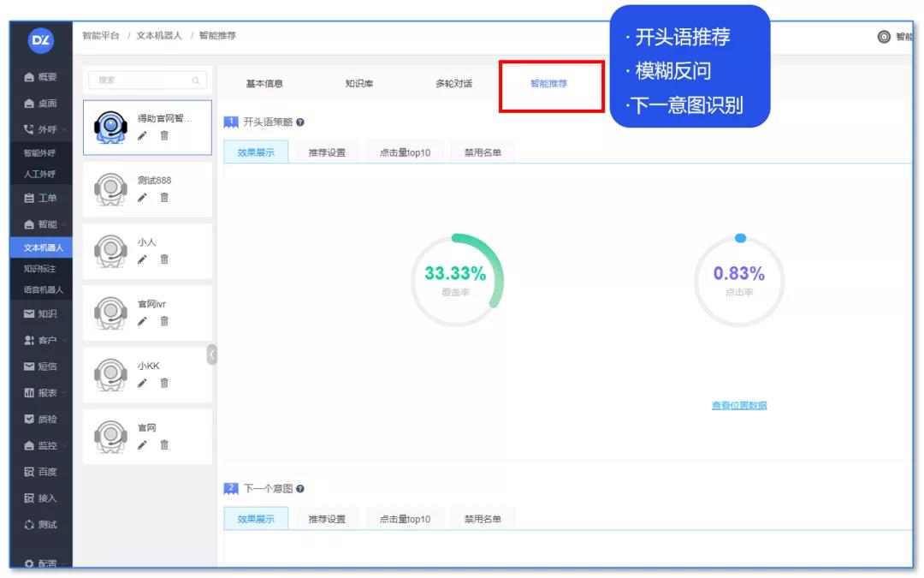Click the 查看位置数据 link
The width and height of the screenshot is (924, 578).
(x=739, y=406)
